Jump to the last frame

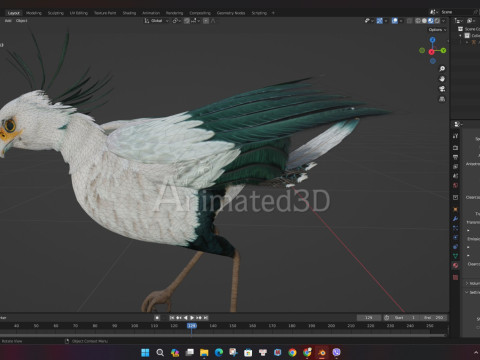(x=206, y=318)
